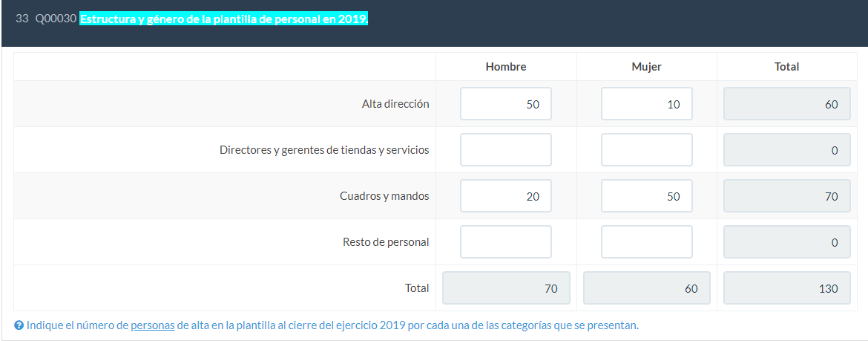Image resolution: width=868 pixels, height=341 pixels.
Task: Click the Hombre column total showing 70
Action: point(506,288)
